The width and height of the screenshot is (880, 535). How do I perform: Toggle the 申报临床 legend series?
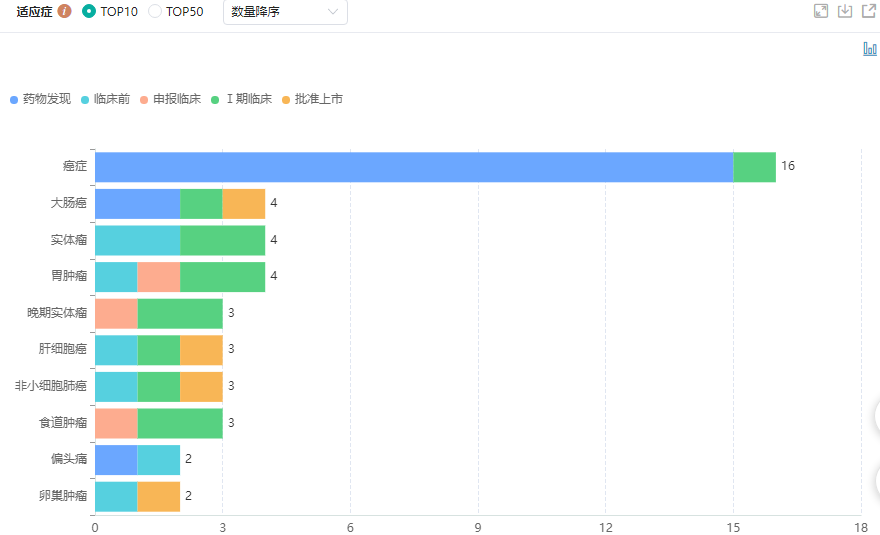176,100
